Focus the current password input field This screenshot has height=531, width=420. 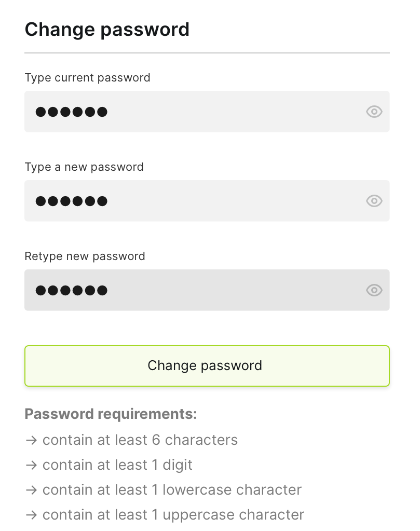207,112
